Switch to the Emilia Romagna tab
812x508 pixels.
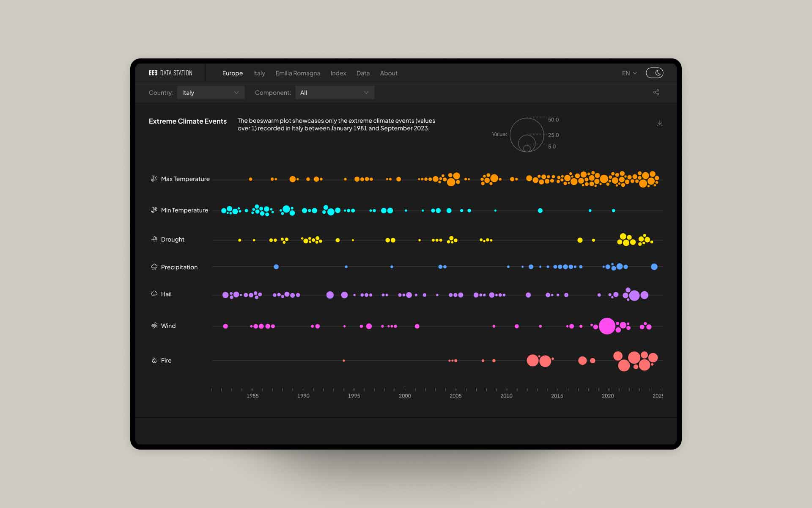pyautogui.click(x=298, y=73)
